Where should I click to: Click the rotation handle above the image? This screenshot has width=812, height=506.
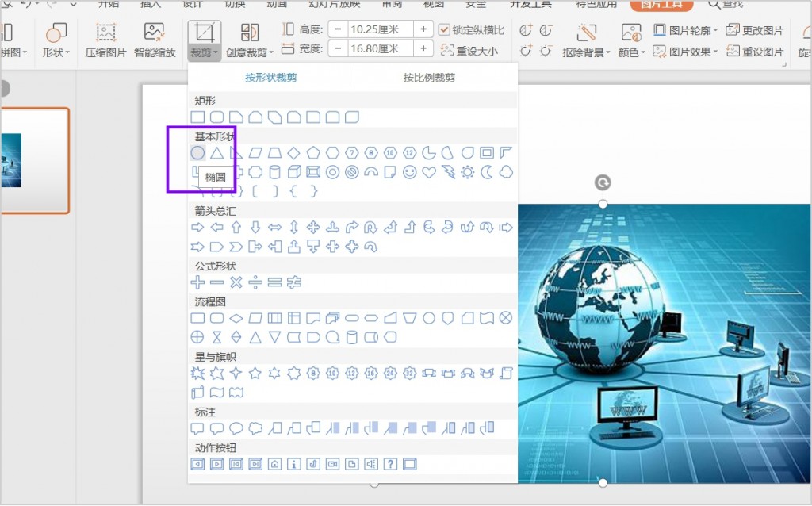(603, 182)
